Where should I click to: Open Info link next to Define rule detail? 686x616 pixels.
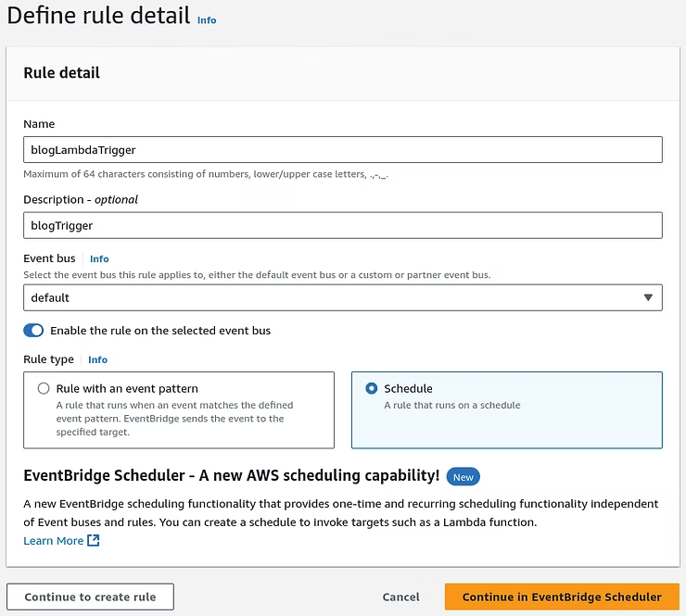point(207,20)
